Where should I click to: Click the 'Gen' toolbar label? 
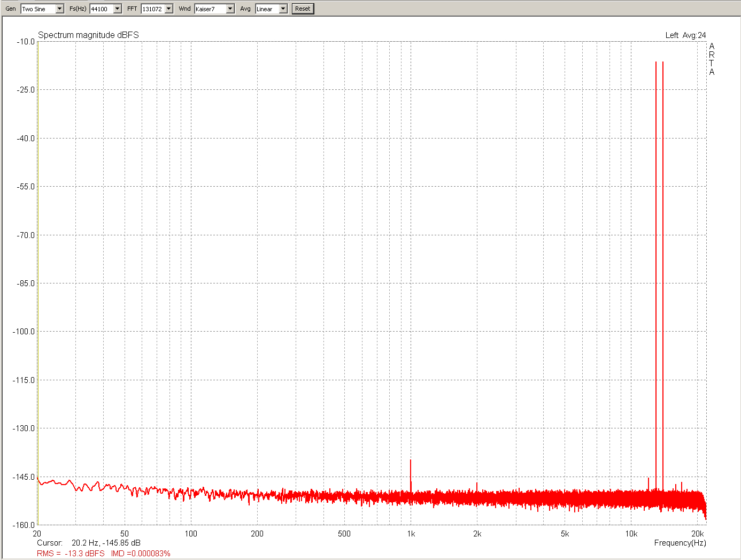click(x=11, y=9)
